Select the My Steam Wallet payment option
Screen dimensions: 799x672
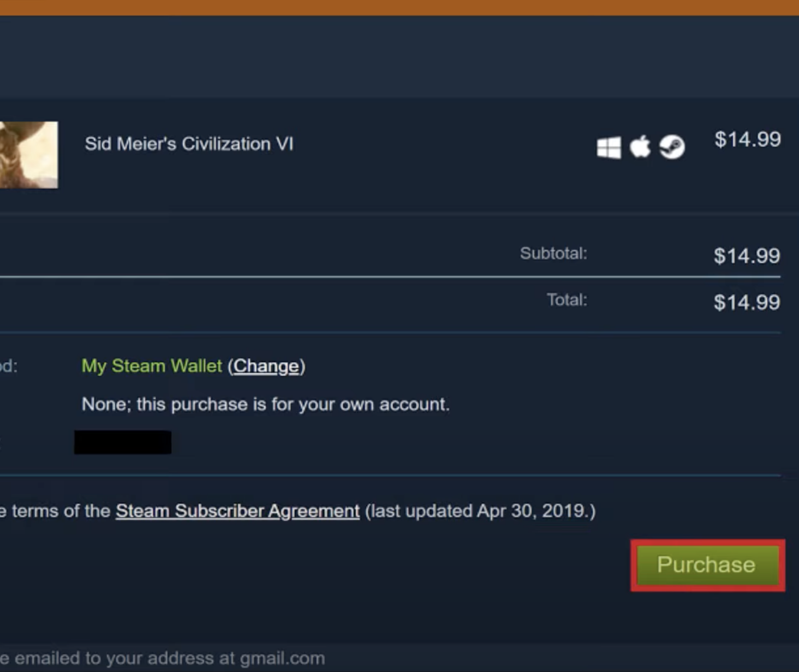click(x=151, y=366)
